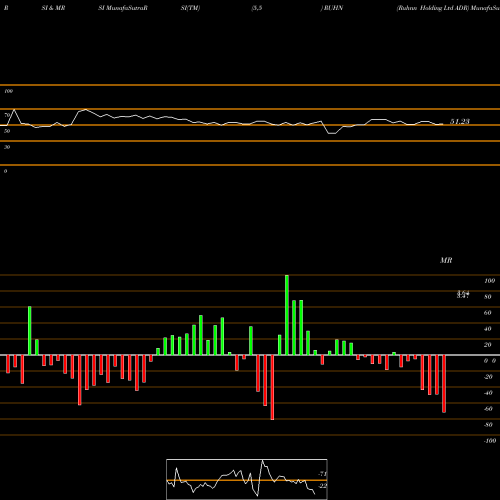The width and height of the screenshot is (500, 500).
Task: Click the -71 label in mini chart
Action: click(323, 474)
